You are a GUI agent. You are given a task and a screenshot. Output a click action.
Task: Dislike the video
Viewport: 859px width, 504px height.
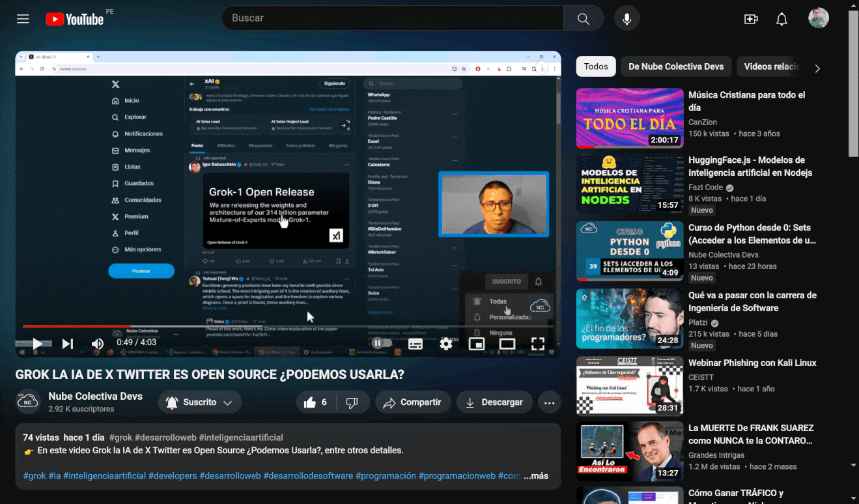352,402
